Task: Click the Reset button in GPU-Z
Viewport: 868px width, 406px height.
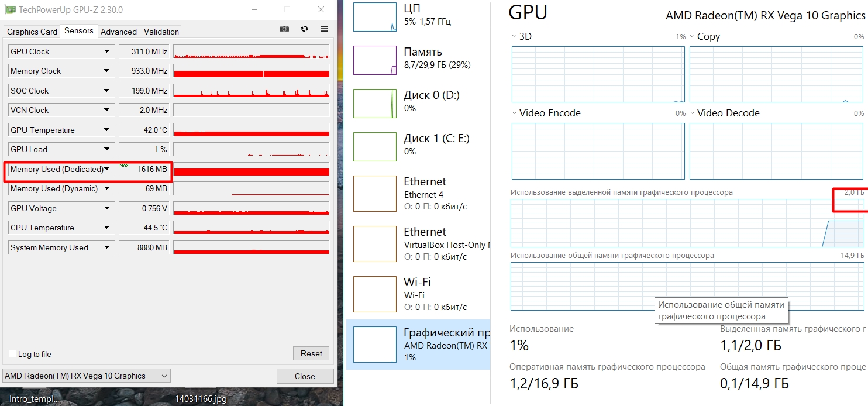Action: (311, 353)
